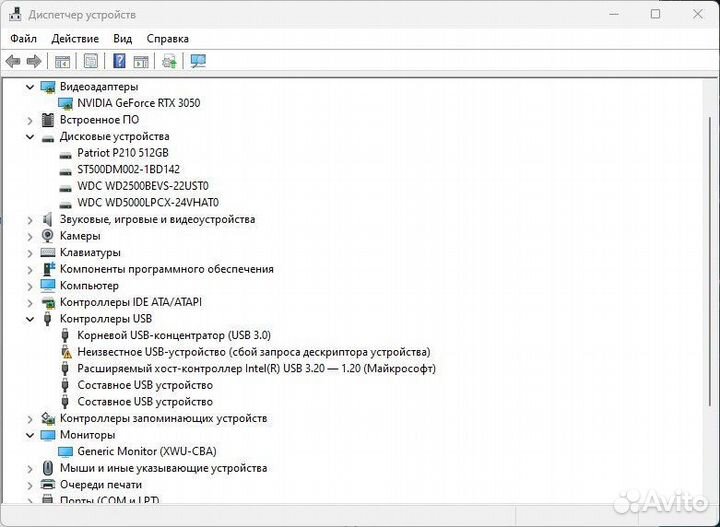
Task: Select Generic Monitor (XWU-CBA) text
Action: [x=147, y=451]
